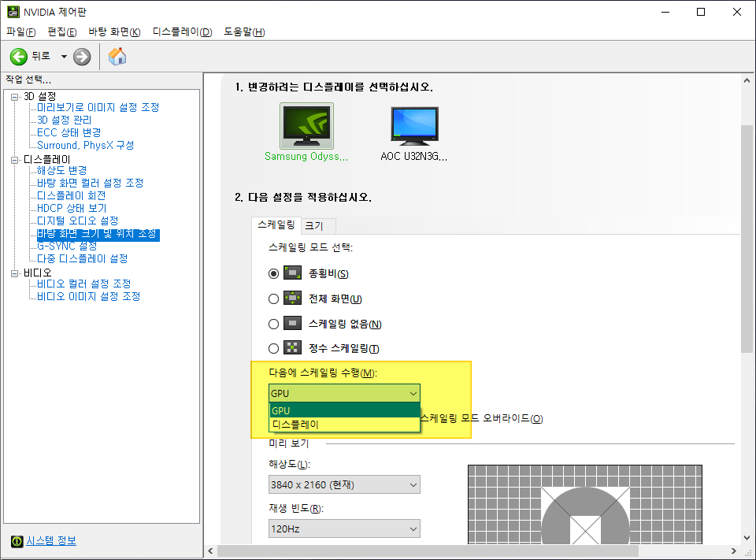This screenshot has height=560, width=756.
Task: Open the 시스템 정보 link
Action: (51, 541)
